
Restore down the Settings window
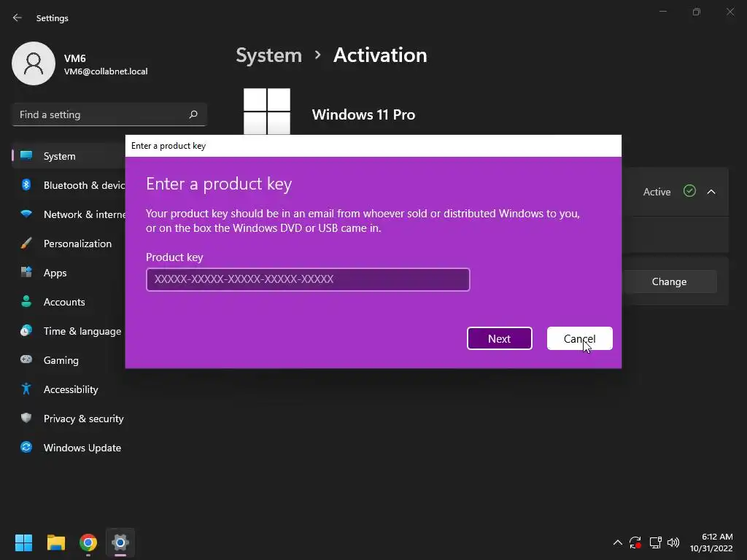pyautogui.click(x=696, y=12)
